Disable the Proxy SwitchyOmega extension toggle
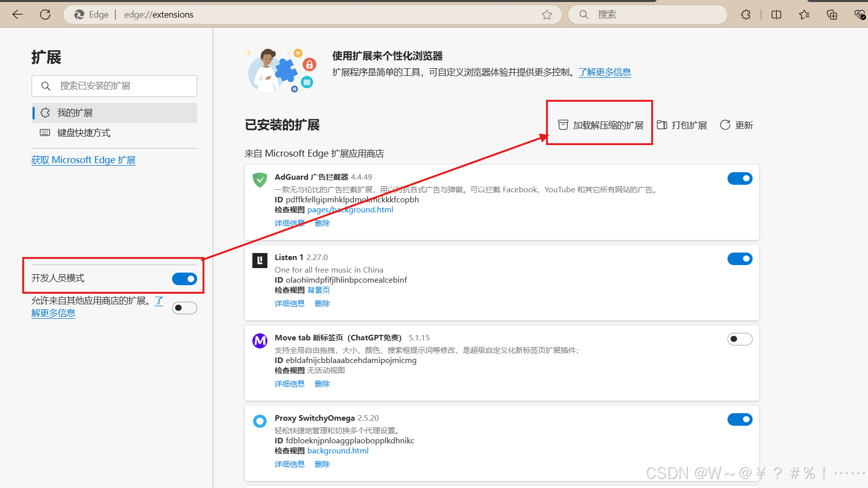This screenshot has height=488, width=868. (740, 419)
